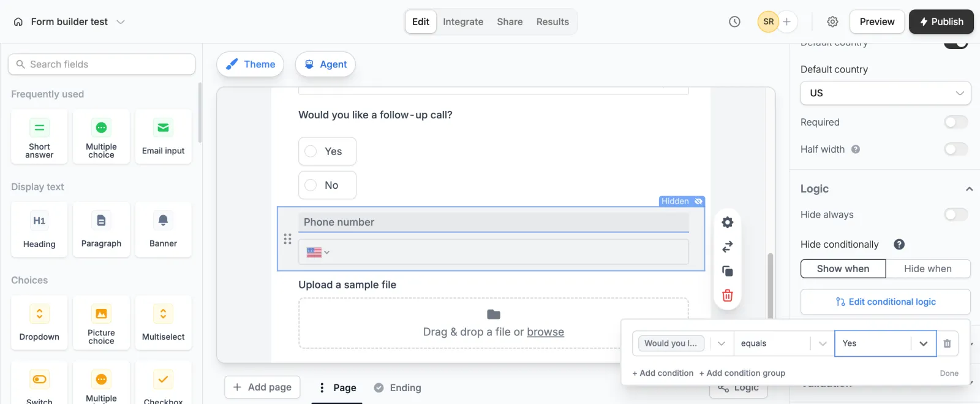Choose the Show when option
The image size is (980, 404).
tap(843, 269)
